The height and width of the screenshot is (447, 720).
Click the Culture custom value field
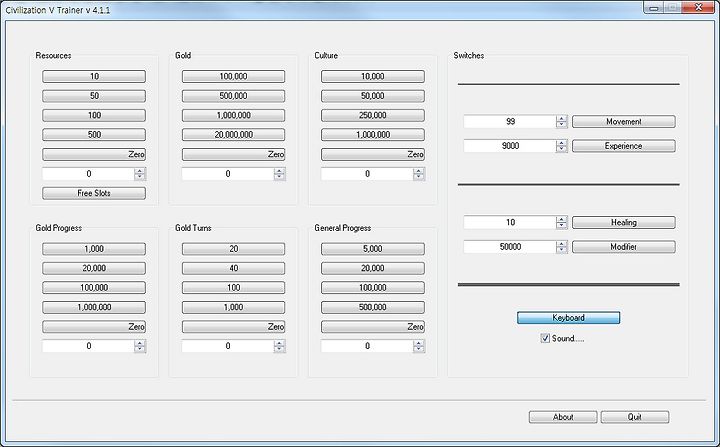(x=367, y=174)
